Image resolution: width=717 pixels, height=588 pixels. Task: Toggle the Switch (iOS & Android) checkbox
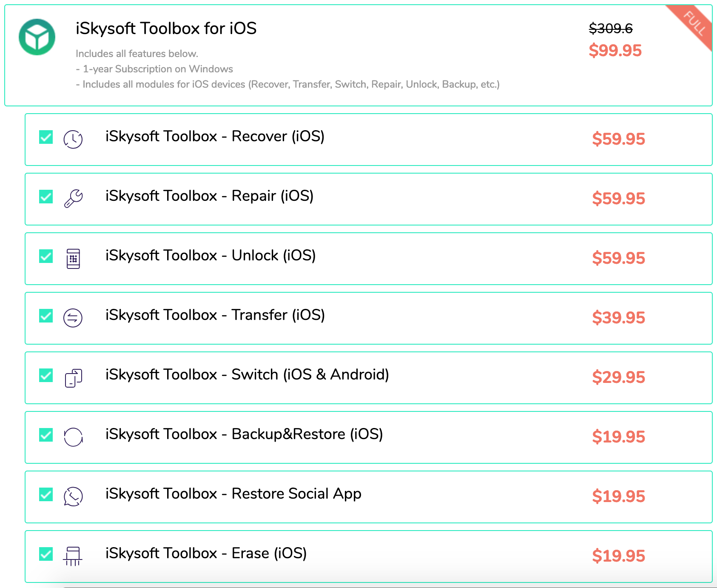[46, 376]
